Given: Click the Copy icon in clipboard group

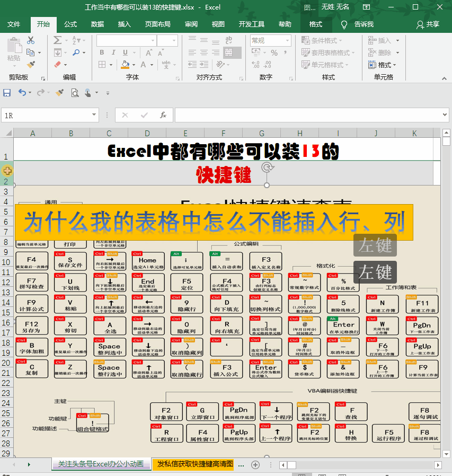Looking at the screenshot, I should click(x=30, y=52).
